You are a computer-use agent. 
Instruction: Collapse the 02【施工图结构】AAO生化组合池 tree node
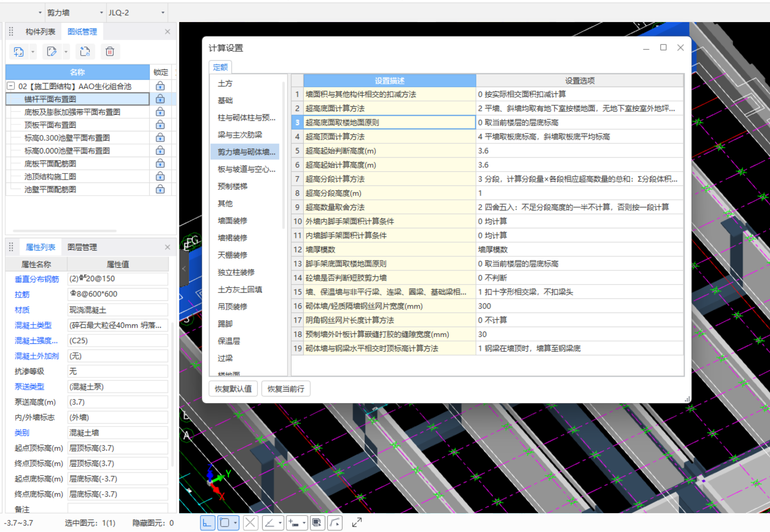tap(11, 86)
